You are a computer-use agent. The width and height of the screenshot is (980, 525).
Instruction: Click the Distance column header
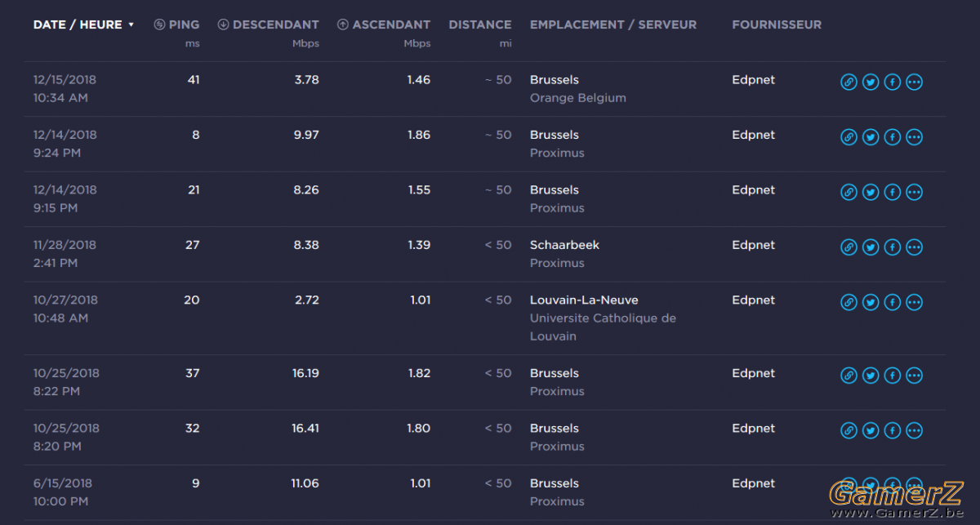(x=480, y=24)
